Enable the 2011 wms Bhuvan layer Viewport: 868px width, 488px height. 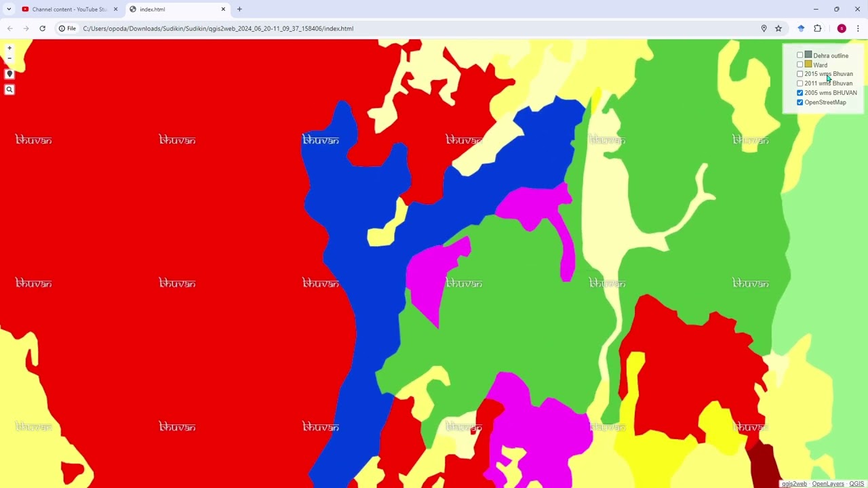click(x=800, y=83)
